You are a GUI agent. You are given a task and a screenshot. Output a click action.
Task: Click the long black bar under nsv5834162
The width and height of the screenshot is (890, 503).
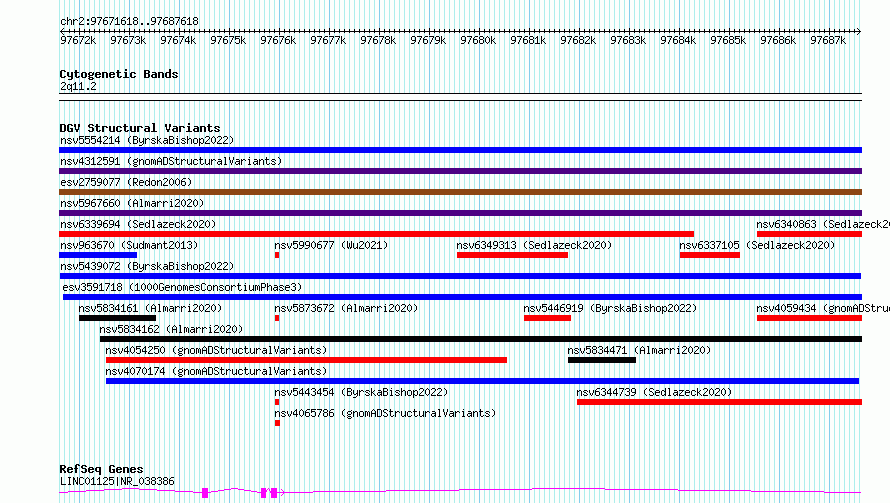click(x=481, y=339)
